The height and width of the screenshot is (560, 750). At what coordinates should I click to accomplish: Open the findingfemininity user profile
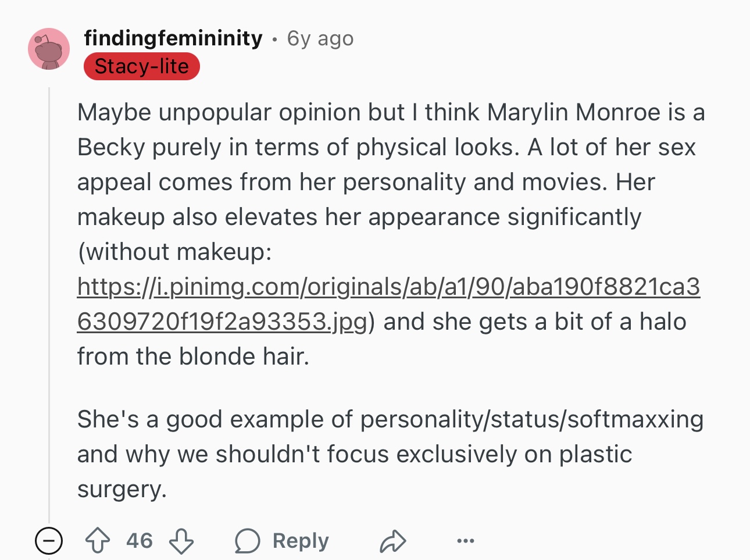pos(173,38)
